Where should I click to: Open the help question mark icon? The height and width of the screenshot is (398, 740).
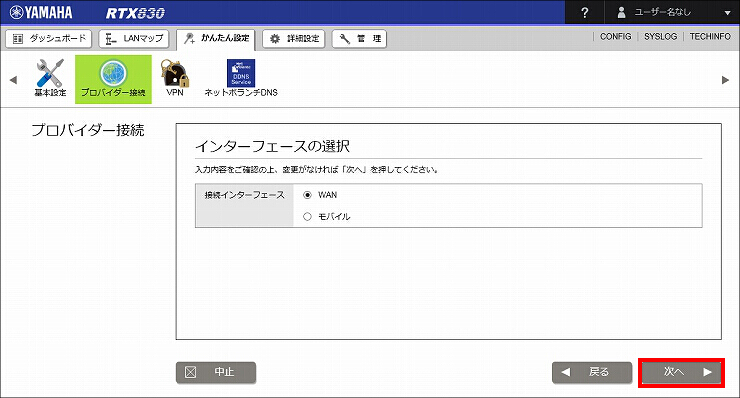585,13
